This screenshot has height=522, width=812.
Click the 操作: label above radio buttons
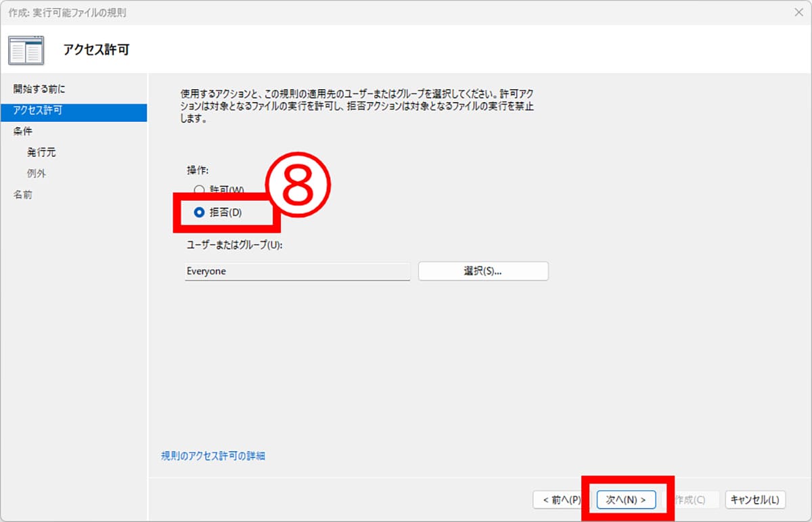pyautogui.click(x=198, y=170)
